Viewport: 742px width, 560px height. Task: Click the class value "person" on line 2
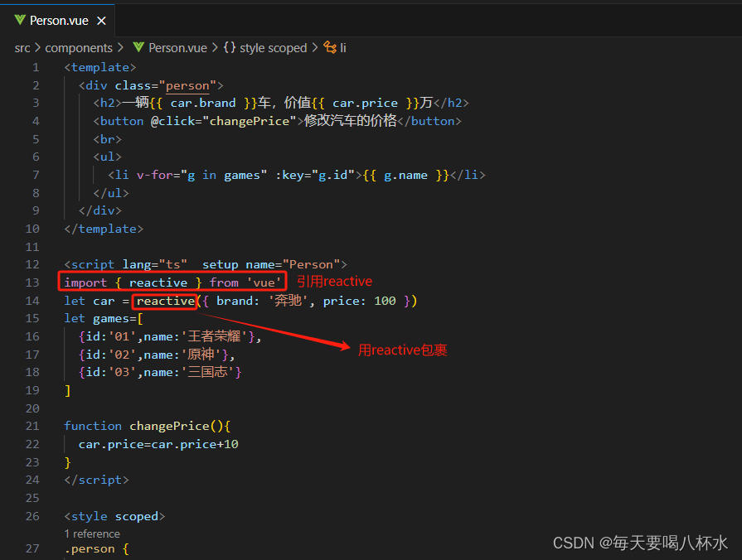pyautogui.click(x=187, y=85)
